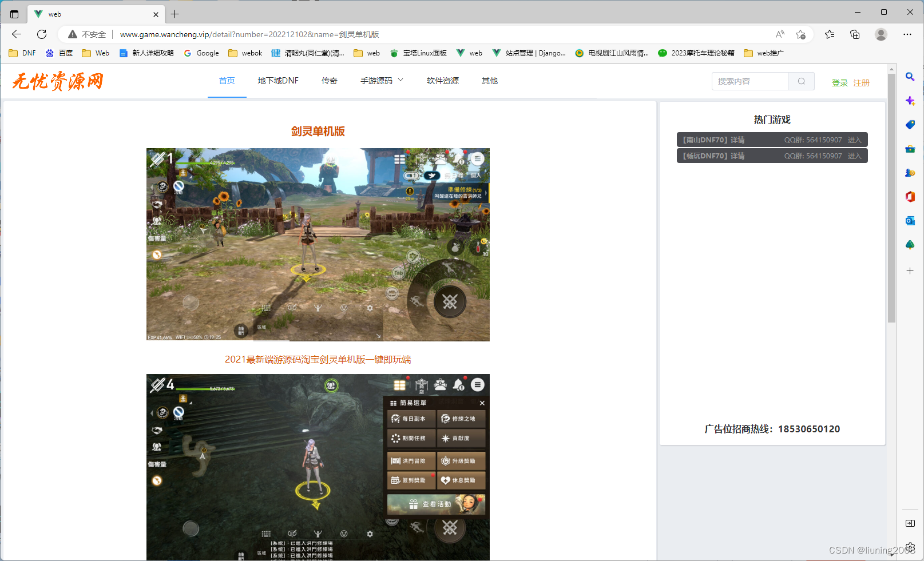Add a sidebar app with plus

click(910, 270)
